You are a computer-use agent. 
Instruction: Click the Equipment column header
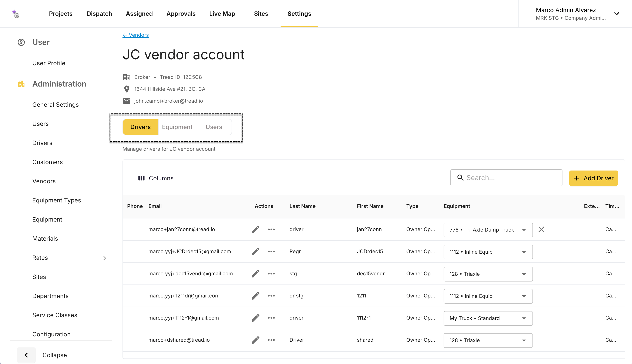[x=457, y=206]
